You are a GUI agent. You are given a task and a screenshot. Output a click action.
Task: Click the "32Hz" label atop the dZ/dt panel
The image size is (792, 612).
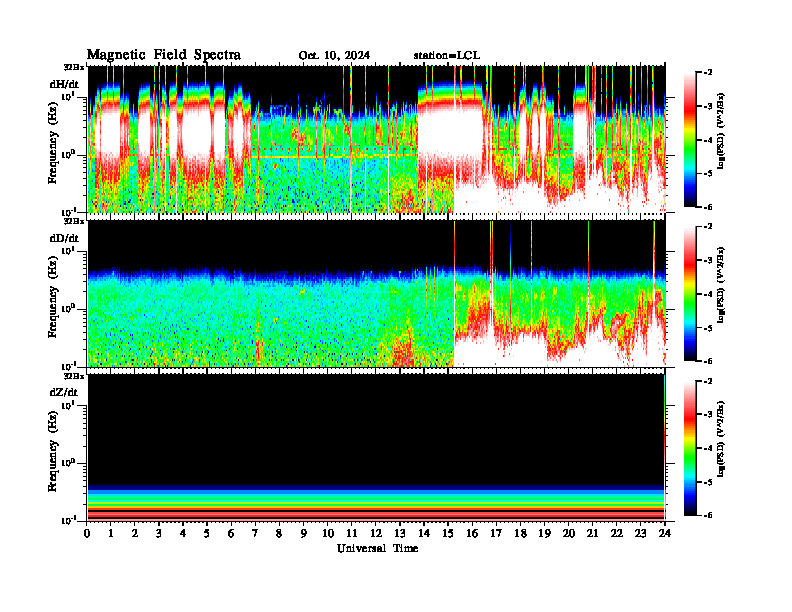tap(73, 376)
